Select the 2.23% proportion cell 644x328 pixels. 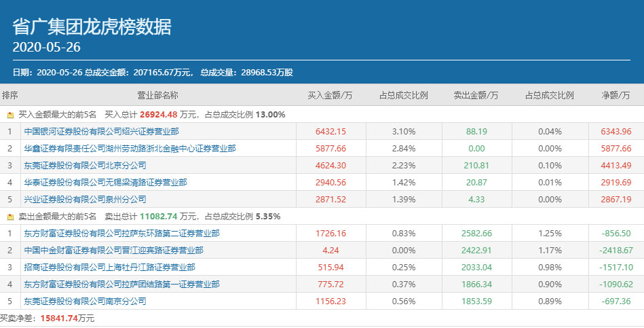(x=404, y=166)
